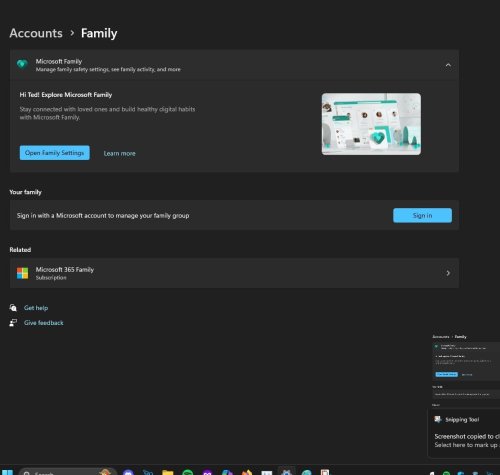The width and height of the screenshot is (500, 475).
Task: Click 'Manage family safety settings' description text
Action: (108, 69)
